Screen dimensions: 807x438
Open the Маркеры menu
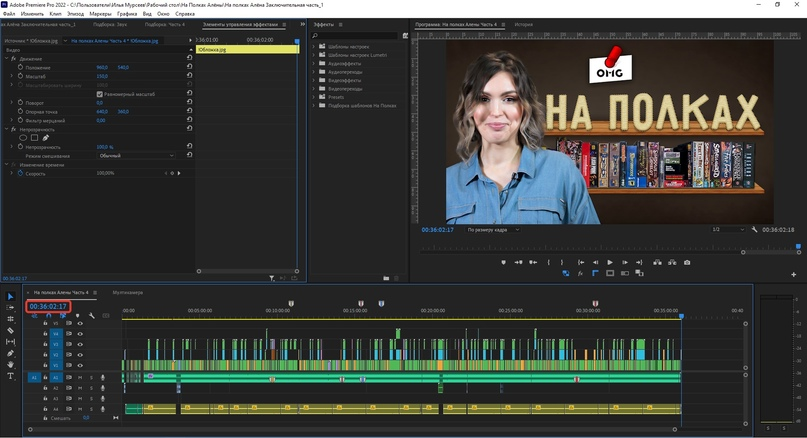(100, 15)
